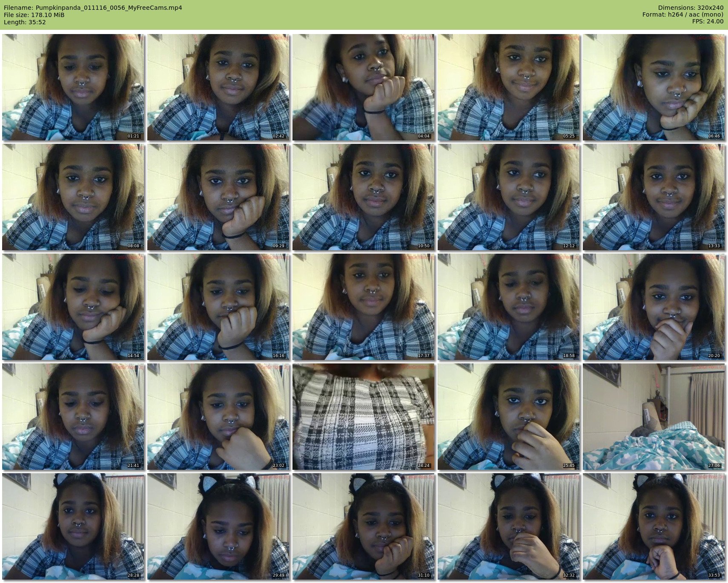The width and height of the screenshot is (728, 583).
Task: Select the empty bed frame at 27:06
Action: 654,417
